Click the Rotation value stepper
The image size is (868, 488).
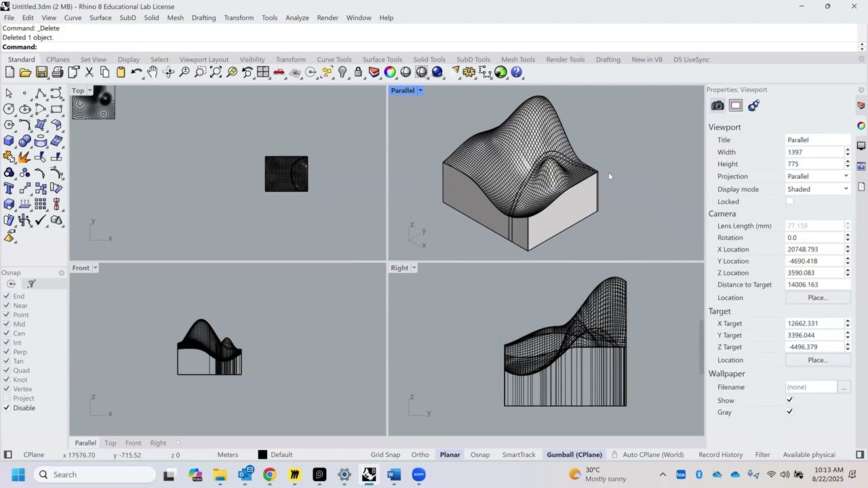click(847, 238)
